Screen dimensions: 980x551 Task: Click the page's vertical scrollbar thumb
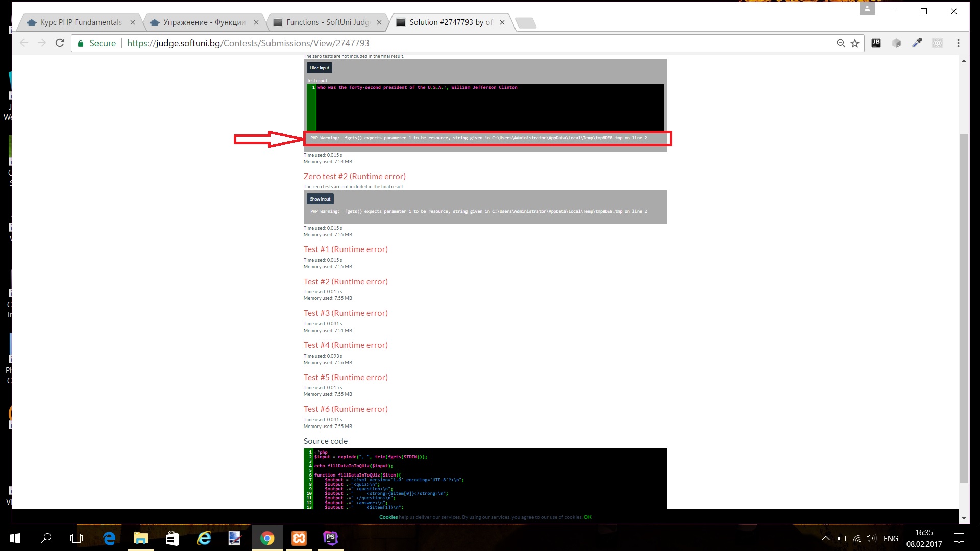pos(964,308)
